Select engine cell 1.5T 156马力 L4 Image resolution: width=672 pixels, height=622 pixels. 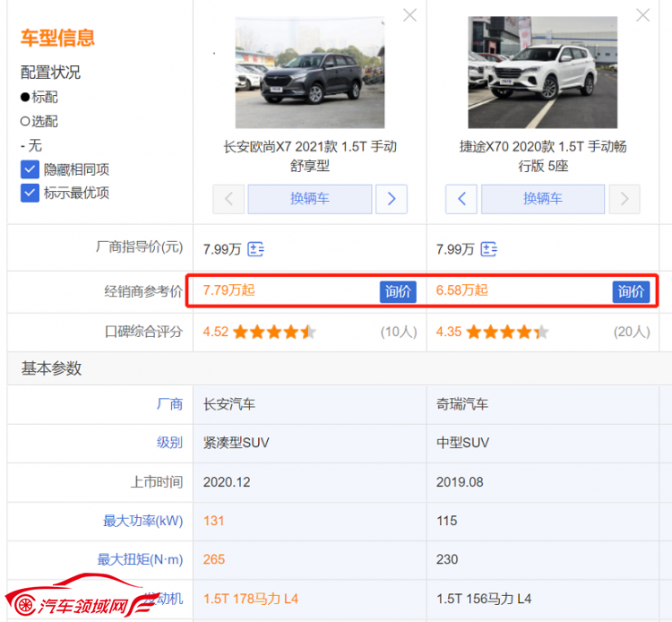click(x=543, y=599)
